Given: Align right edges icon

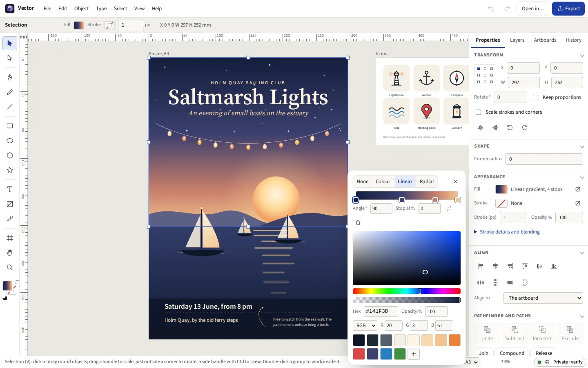Looking at the screenshot, I should coord(510,266).
